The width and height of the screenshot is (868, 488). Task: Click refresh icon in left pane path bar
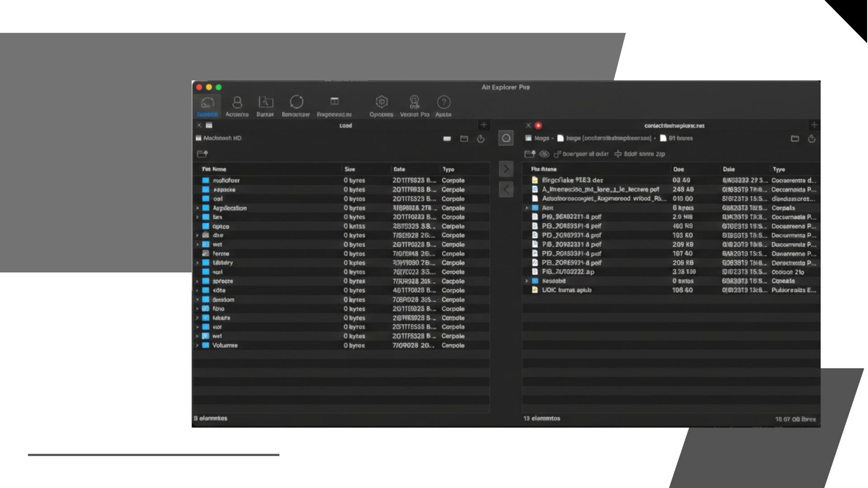(x=481, y=139)
